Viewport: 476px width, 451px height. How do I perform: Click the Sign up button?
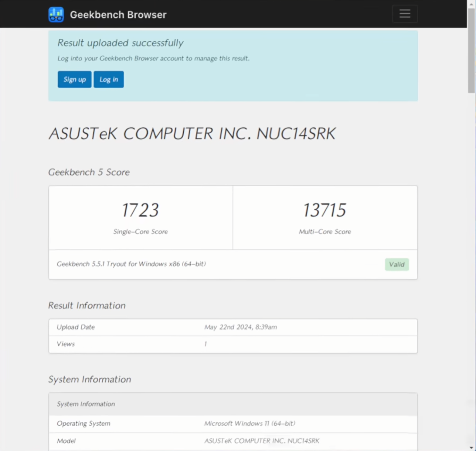[75, 80]
